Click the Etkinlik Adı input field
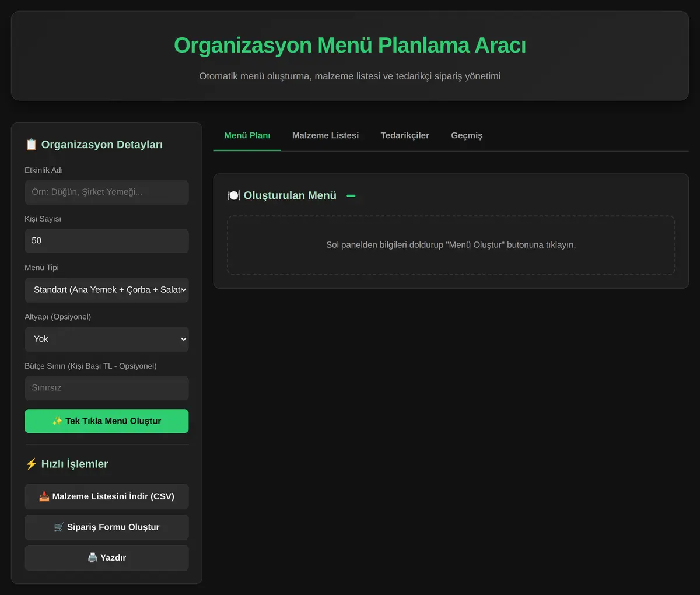This screenshot has width=700, height=595. click(106, 192)
